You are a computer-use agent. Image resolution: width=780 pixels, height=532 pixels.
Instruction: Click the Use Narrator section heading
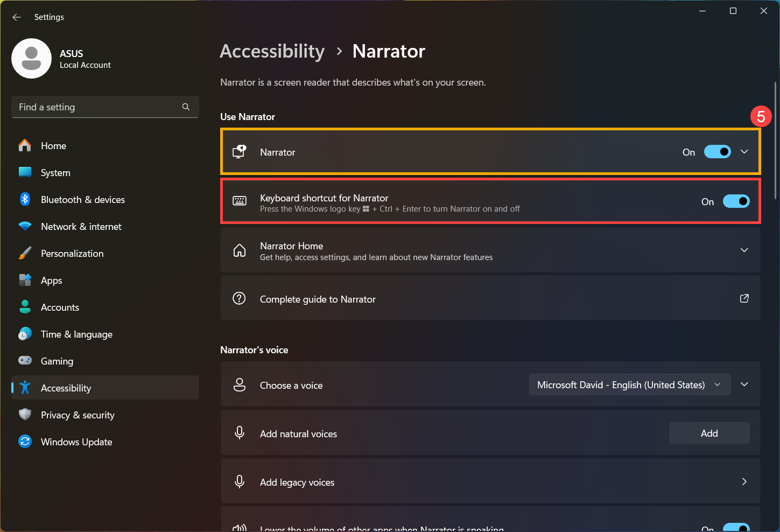[248, 116]
